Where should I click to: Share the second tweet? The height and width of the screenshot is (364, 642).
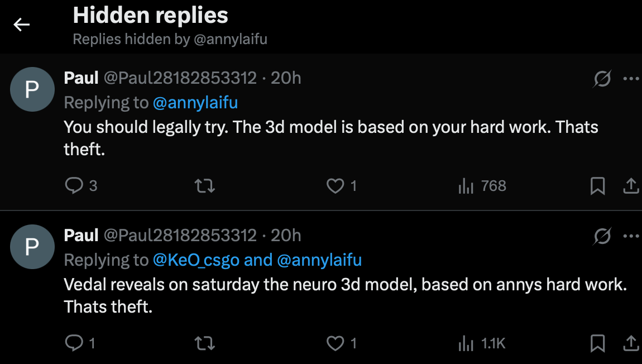[631, 343]
